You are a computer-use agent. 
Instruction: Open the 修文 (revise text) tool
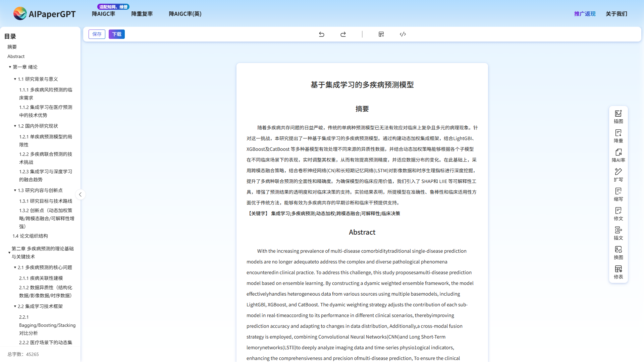tap(619, 214)
